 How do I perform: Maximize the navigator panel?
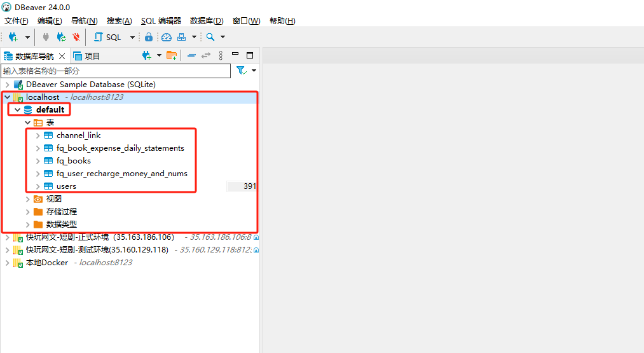point(250,55)
